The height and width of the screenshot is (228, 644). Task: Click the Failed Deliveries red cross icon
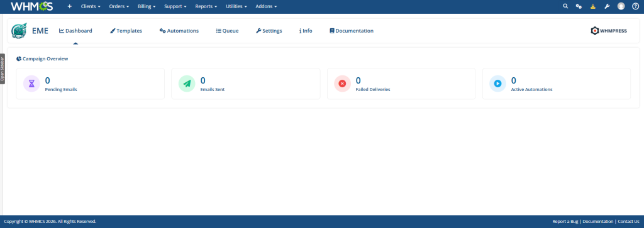pyautogui.click(x=342, y=84)
